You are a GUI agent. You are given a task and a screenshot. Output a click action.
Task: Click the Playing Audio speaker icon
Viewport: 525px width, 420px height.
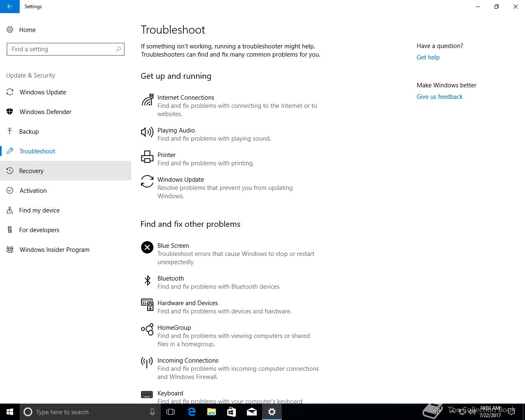pyautogui.click(x=147, y=132)
